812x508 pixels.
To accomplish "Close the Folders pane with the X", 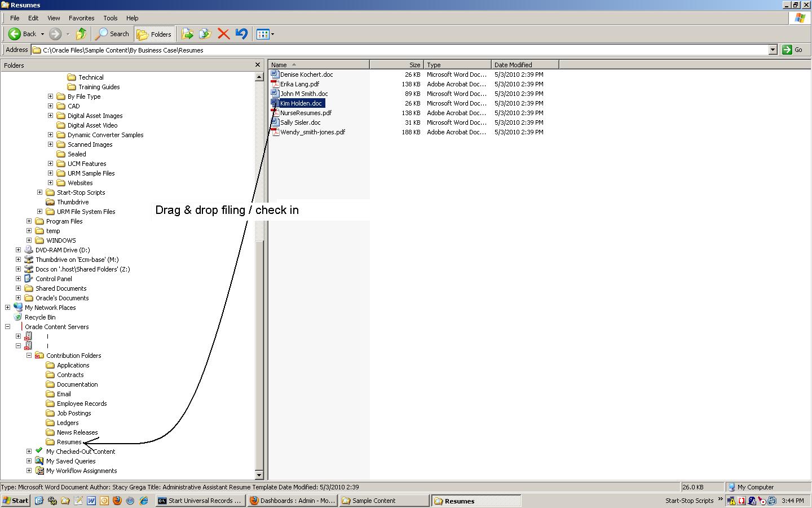I will tap(258, 65).
